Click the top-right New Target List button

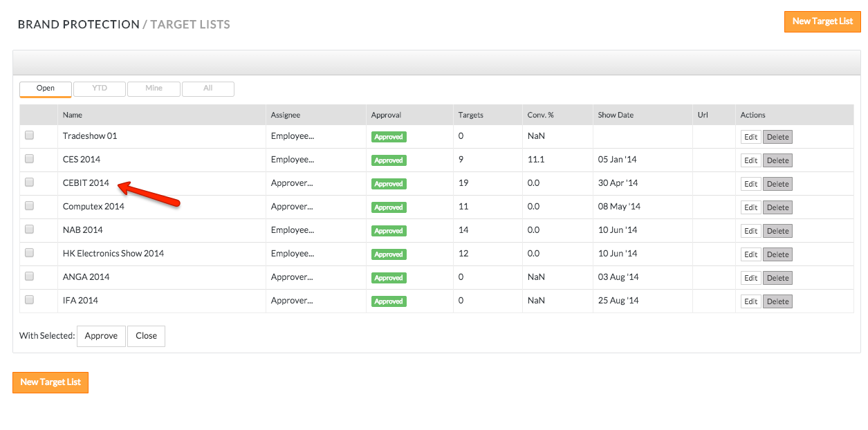tap(822, 21)
